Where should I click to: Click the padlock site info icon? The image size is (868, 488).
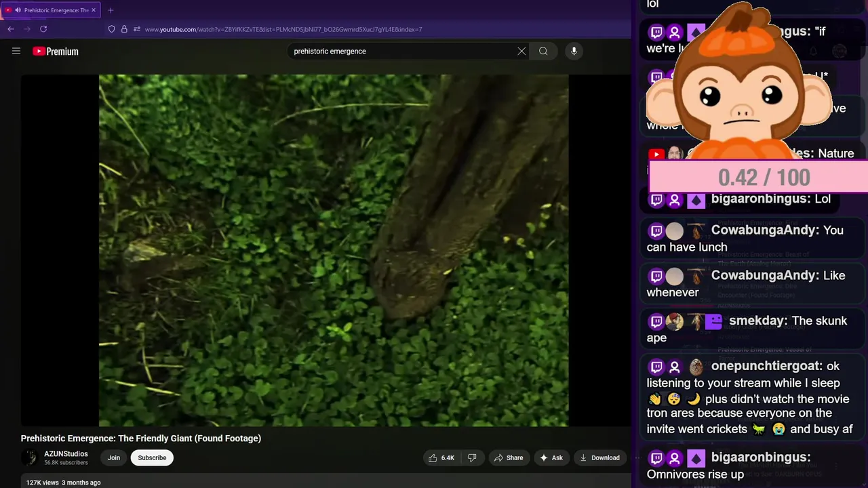(x=124, y=29)
